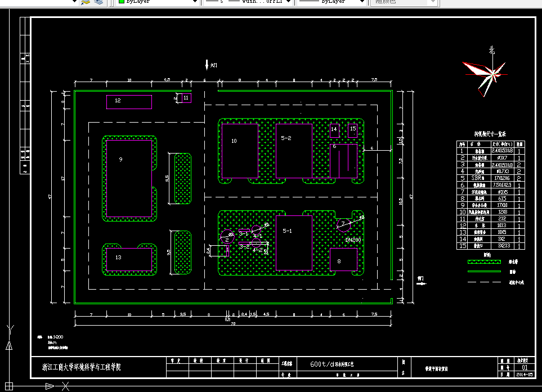The image size is (542, 392).
Task: Click the label 4-2 in the plan
Action: coord(258,250)
